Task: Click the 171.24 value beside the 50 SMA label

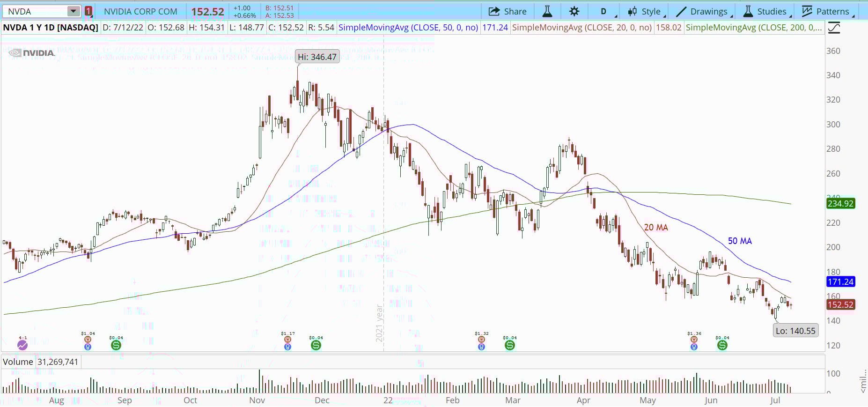Action: 495,28
